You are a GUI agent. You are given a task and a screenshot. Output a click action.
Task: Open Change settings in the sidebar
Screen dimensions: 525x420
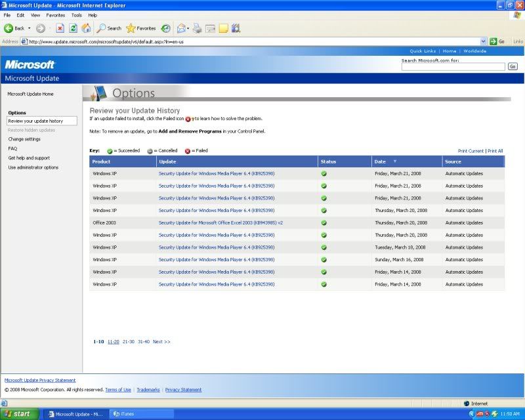pyautogui.click(x=24, y=139)
